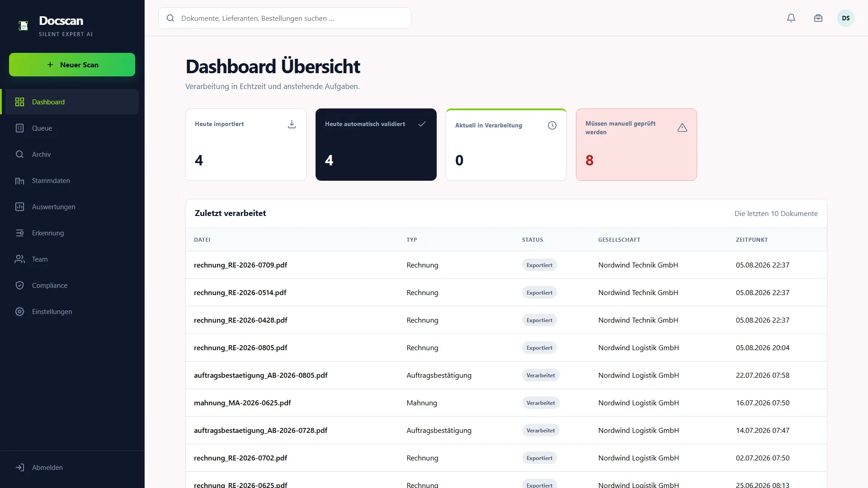Click the Erkennung sliders icon
The image size is (868, 488).
point(19,233)
